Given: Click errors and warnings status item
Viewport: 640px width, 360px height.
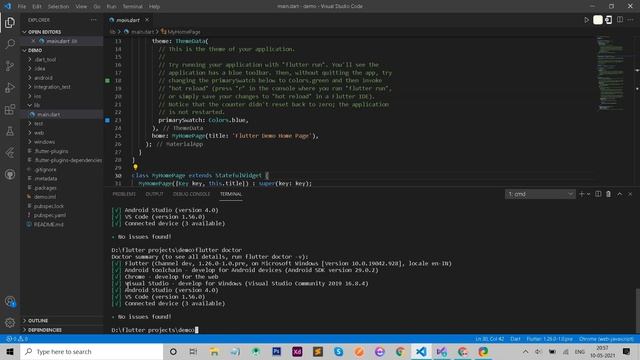Looking at the screenshot, I should click(17, 339).
